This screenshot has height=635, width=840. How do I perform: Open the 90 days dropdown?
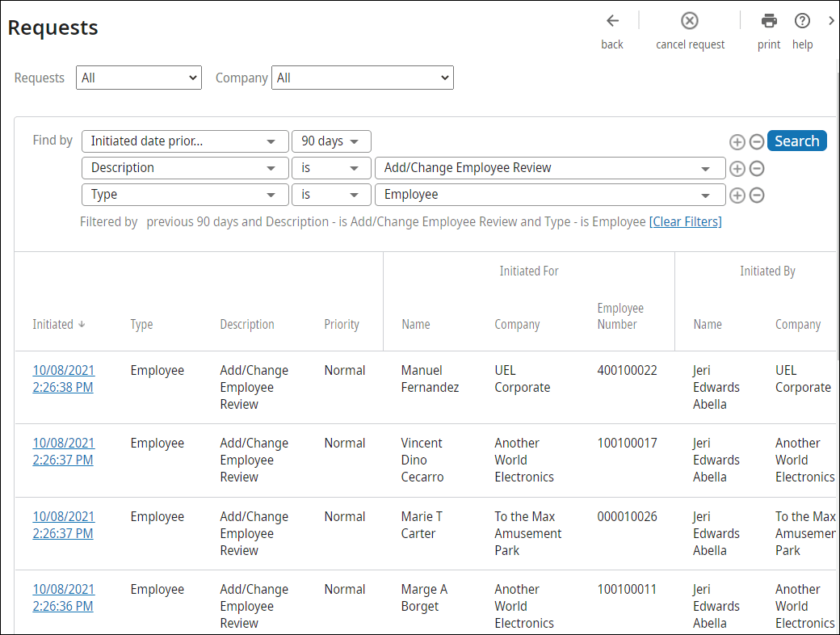coord(331,141)
